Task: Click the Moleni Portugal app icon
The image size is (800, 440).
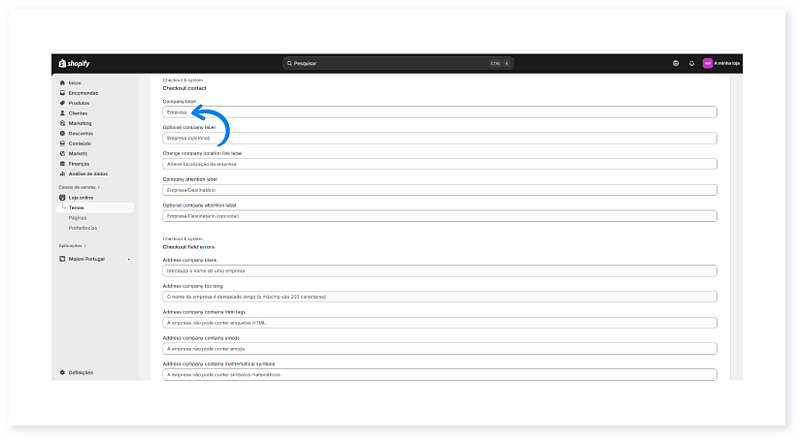Action: pos(63,259)
